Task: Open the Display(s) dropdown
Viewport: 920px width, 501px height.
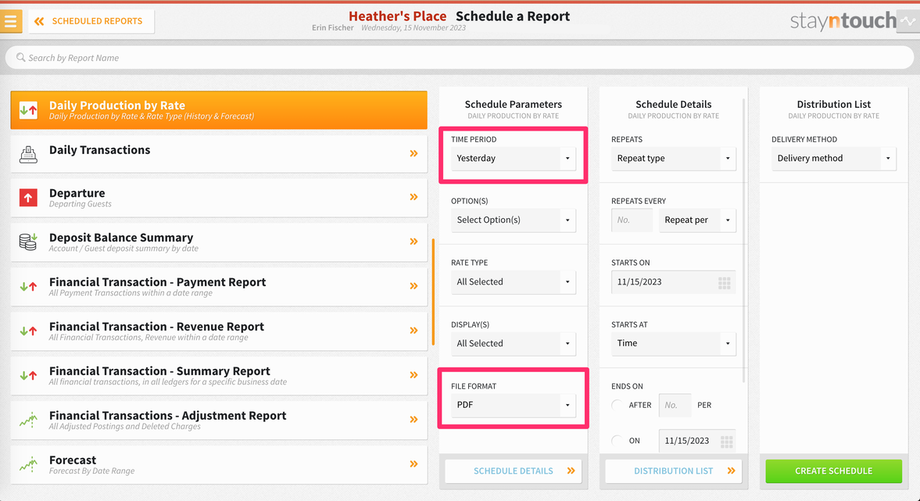Action: 513,343
